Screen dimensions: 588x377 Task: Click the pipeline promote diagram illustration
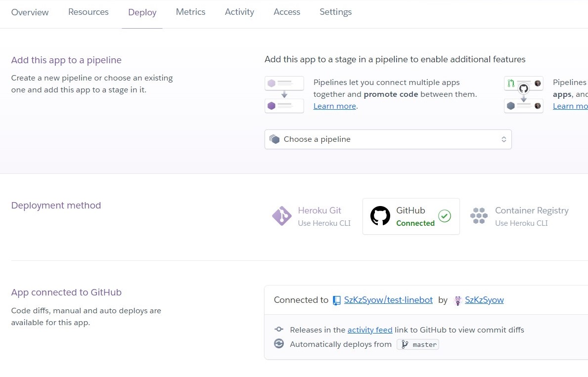(284, 94)
